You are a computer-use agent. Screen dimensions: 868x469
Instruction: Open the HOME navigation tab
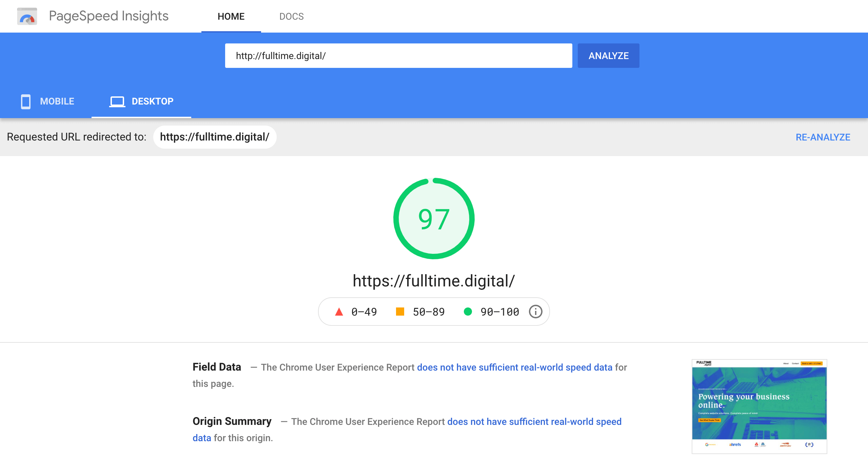231,16
